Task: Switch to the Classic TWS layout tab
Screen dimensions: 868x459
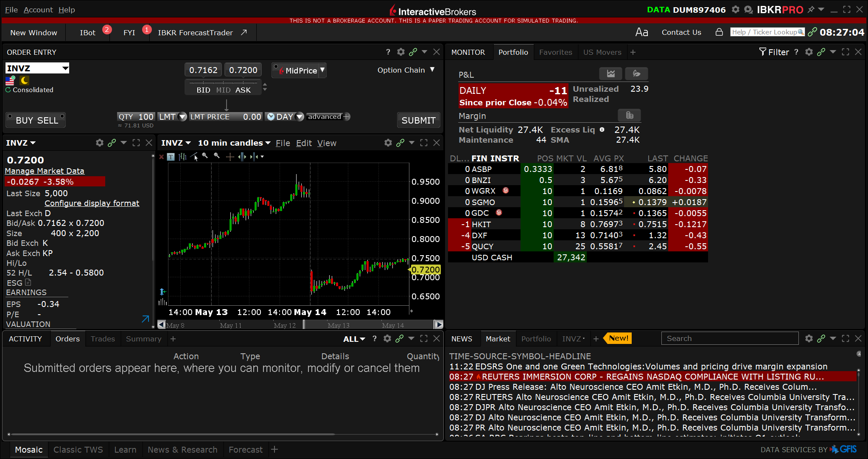Action: pyautogui.click(x=78, y=450)
